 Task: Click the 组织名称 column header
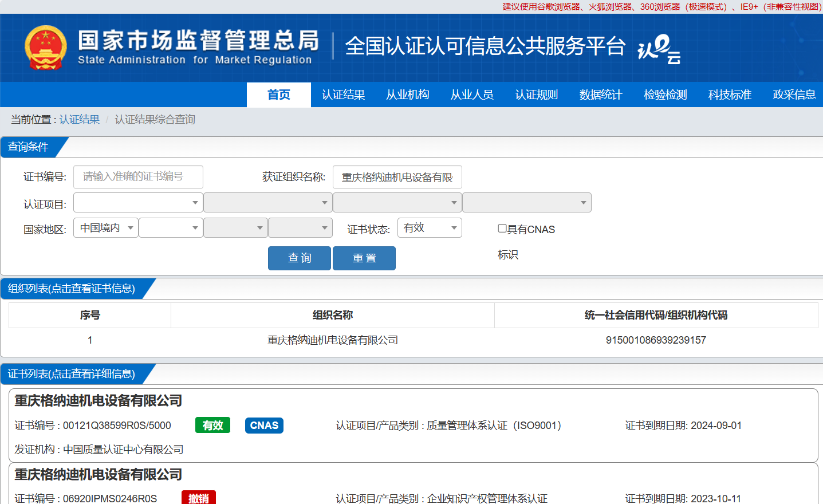coord(333,315)
